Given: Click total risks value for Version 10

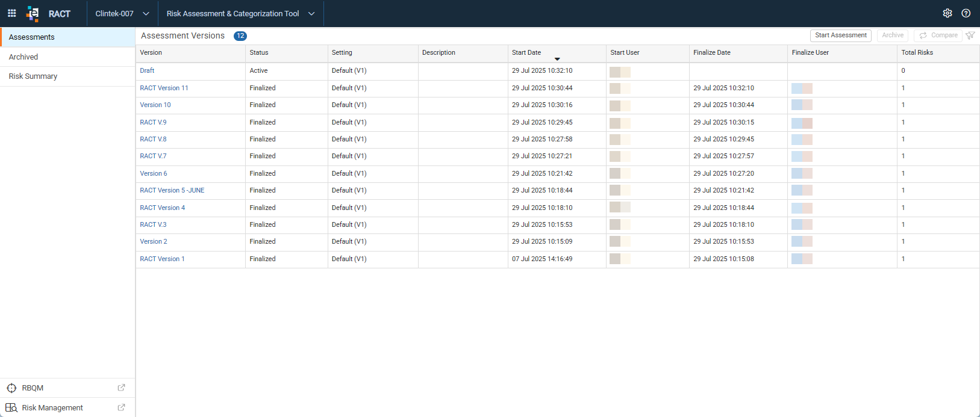Looking at the screenshot, I should pyautogui.click(x=903, y=105).
